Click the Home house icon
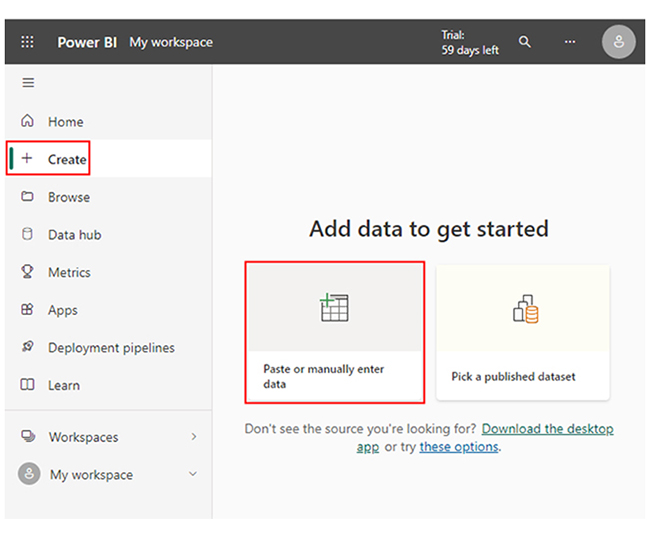 point(27,121)
